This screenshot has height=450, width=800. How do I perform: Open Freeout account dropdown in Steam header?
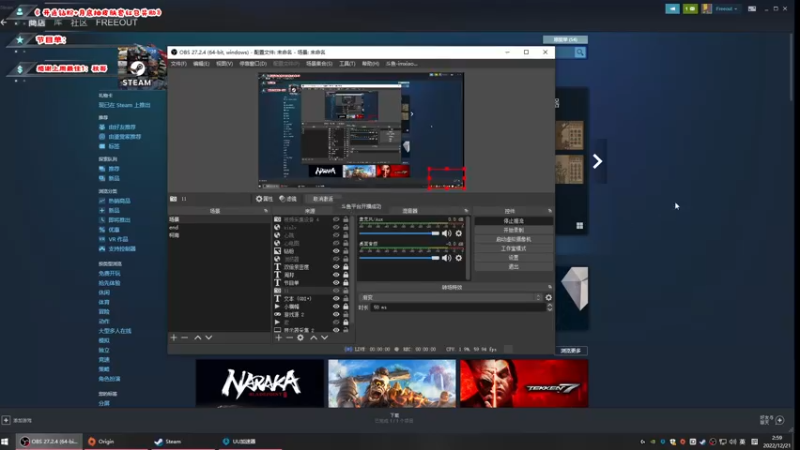click(726, 9)
